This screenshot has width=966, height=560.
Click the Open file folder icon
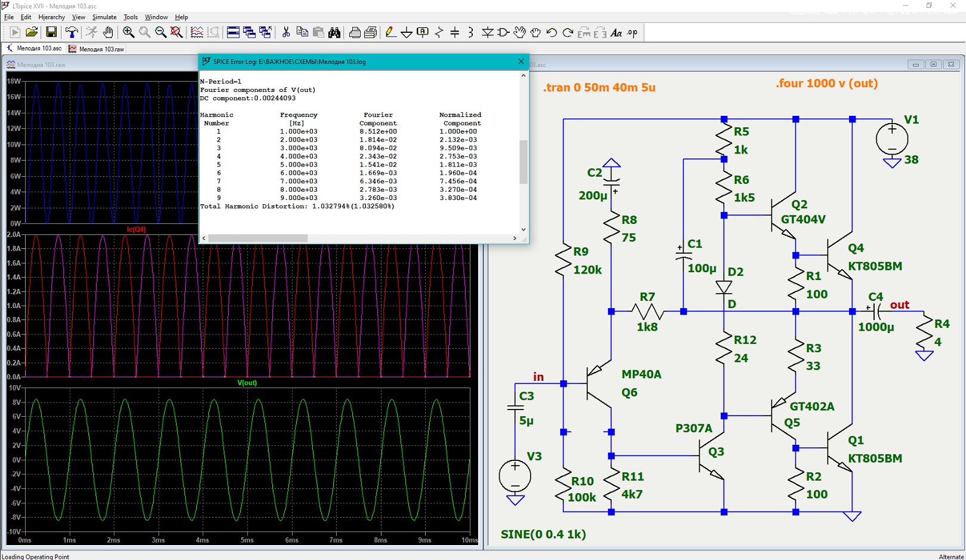coord(32,32)
